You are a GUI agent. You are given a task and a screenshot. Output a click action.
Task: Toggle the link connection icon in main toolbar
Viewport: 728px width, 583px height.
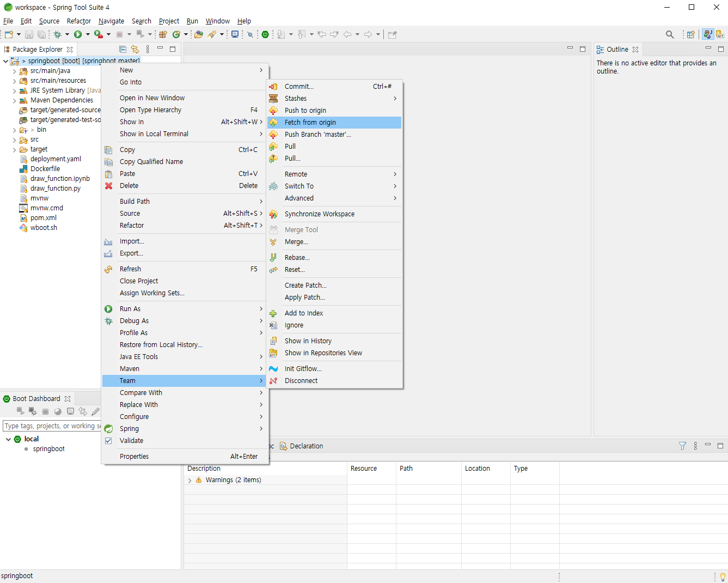click(250, 34)
